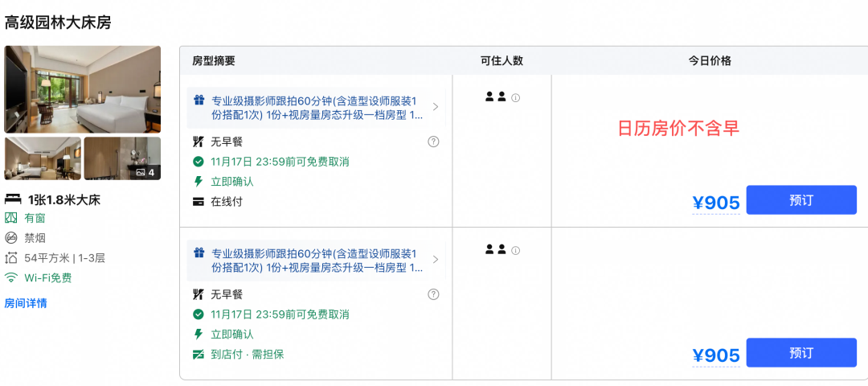The image size is (868, 386).
Task: Open the main bedroom photo
Action: 83,89
